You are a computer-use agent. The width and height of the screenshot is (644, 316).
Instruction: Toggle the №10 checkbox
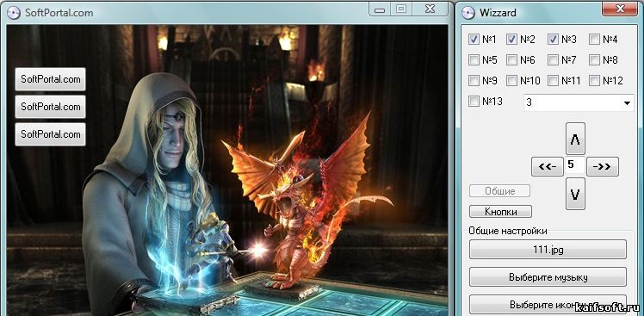[x=511, y=81]
